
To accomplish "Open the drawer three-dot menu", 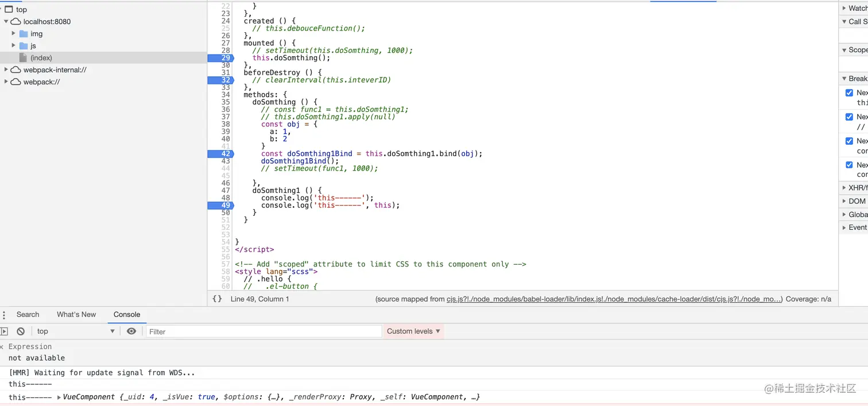I will coord(4,315).
